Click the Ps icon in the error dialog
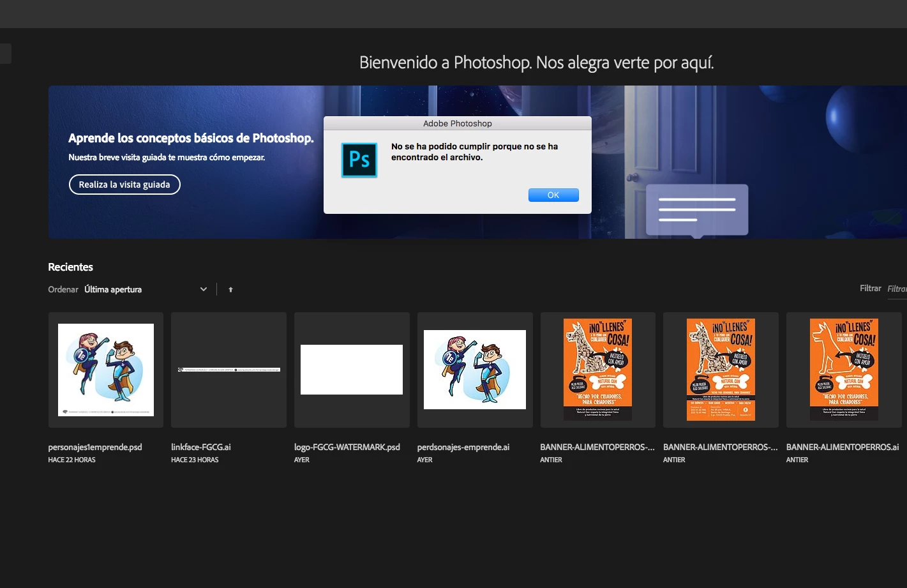This screenshot has width=907, height=588. click(x=359, y=160)
